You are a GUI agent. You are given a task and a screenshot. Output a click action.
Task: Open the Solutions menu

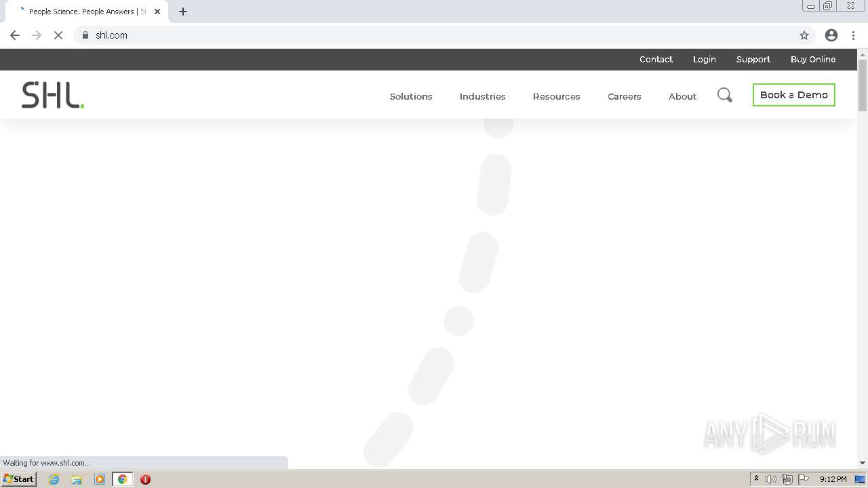point(411,96)
